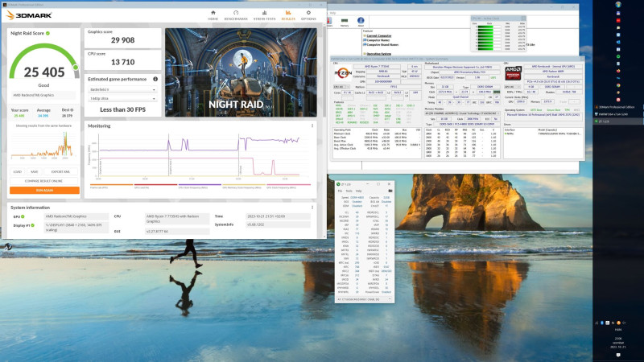Viewport: 644px width, 362px height.
Task: Click the taskbar clock showing date
Action: [x=618, y=343]
